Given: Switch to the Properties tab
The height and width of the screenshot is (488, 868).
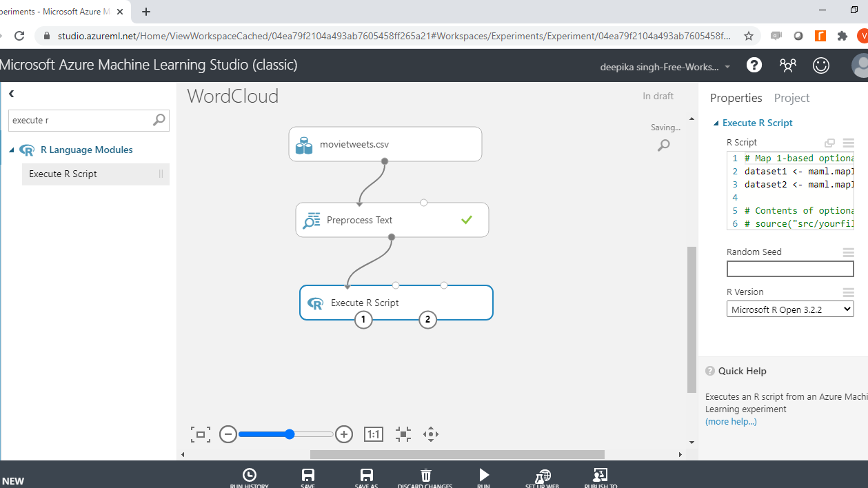Looking at the screenshot, I should pos(736,98).
